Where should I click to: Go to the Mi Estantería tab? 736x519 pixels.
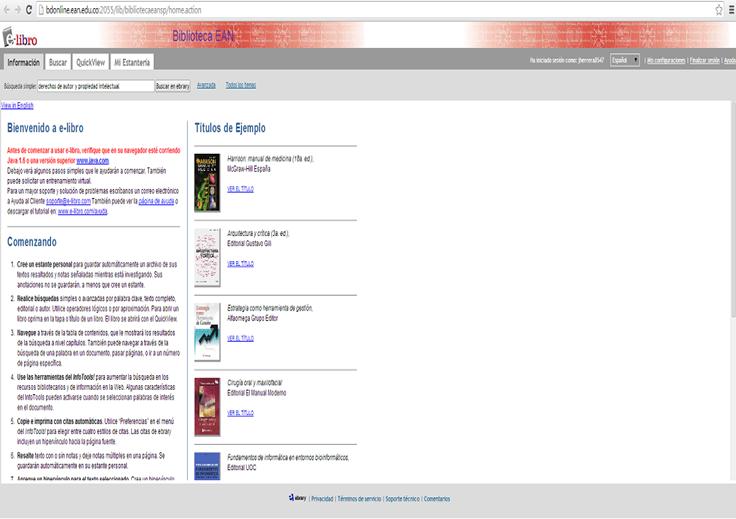pos(132,62)
